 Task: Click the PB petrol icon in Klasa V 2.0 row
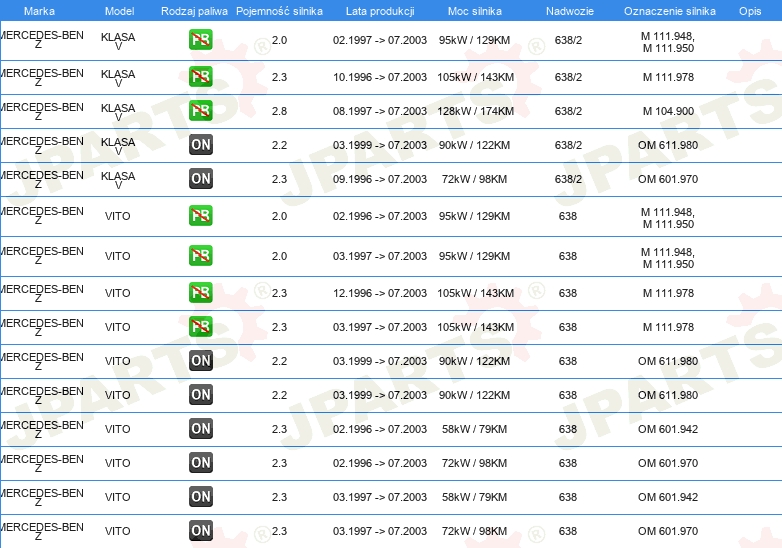[201, 40]
